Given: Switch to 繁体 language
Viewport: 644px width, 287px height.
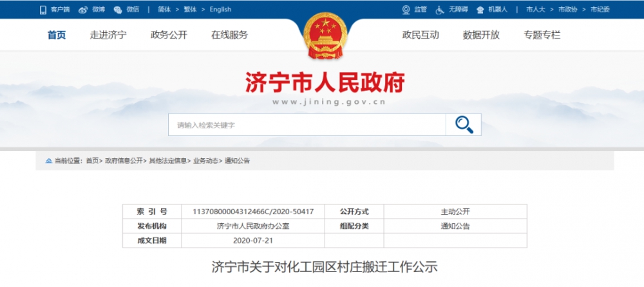Looking at the screenshot, I should coord(190,10).
